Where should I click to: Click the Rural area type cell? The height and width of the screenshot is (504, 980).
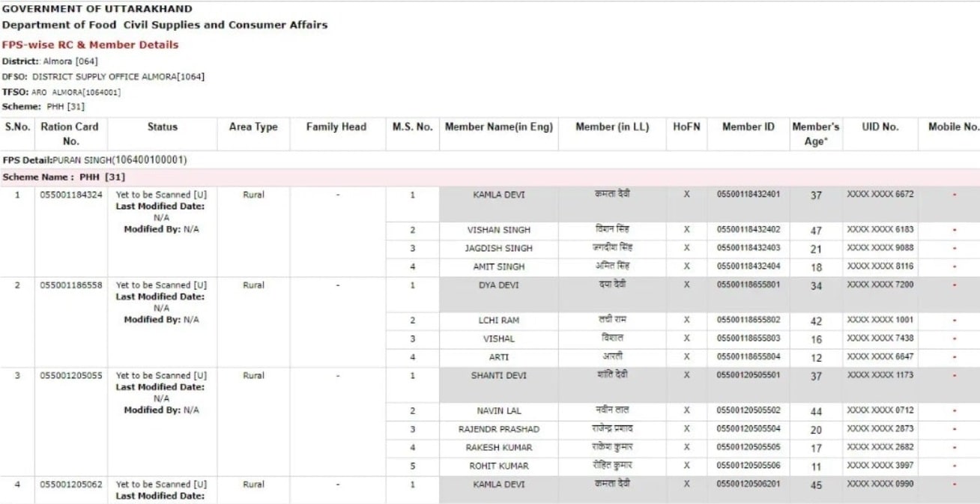[252, 195]
